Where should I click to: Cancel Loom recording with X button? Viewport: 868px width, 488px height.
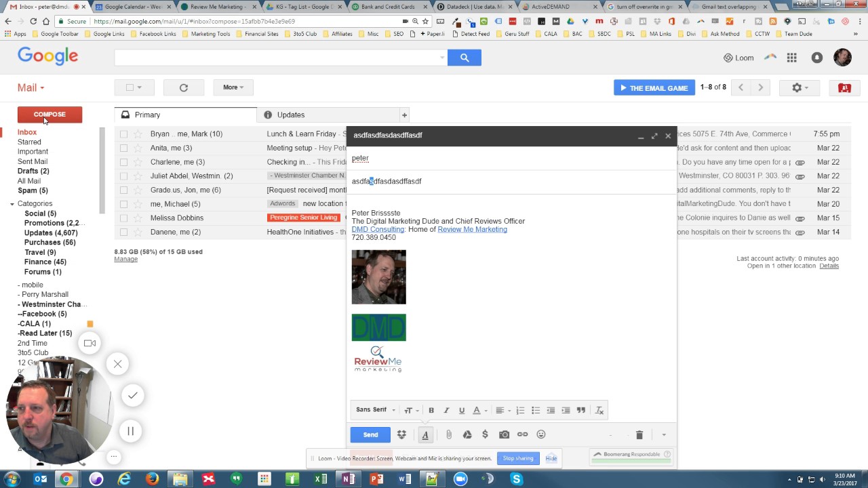click(117, 364)
